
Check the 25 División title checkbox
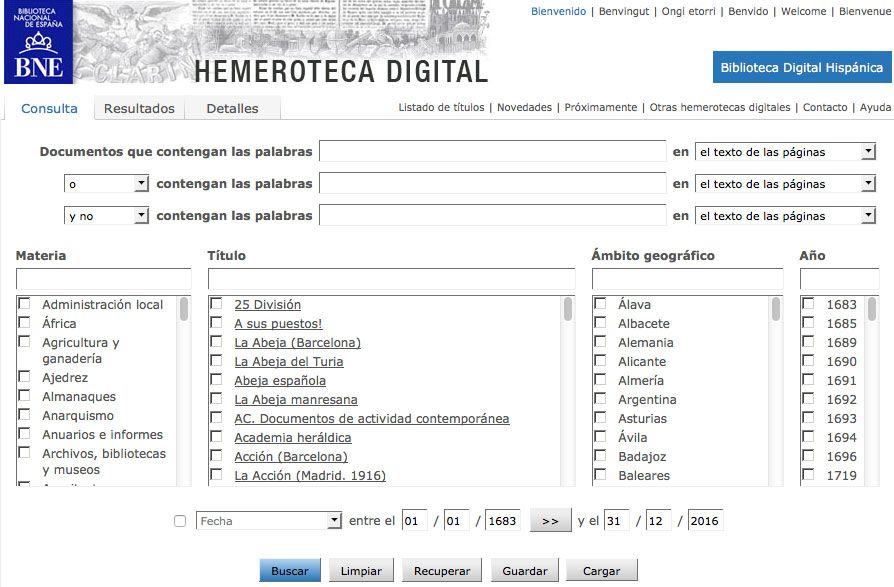[217, 304]
